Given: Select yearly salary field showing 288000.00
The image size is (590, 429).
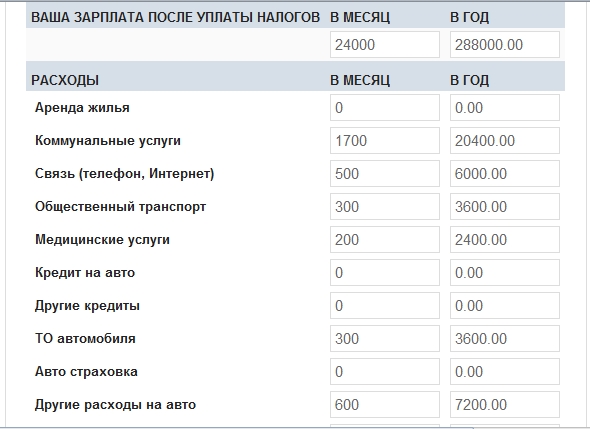Looking at the screenshot, I should tap(505, 45).
